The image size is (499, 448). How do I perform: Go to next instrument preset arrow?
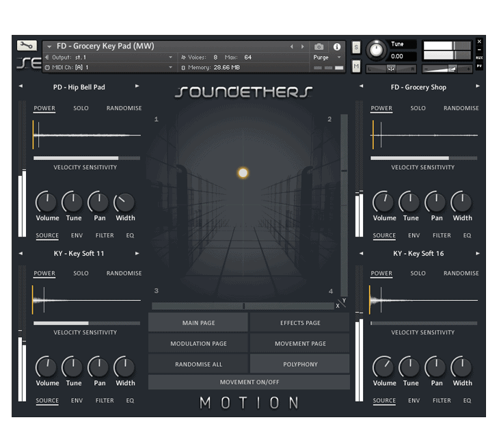pyautogui.click(x=302, y=47)
